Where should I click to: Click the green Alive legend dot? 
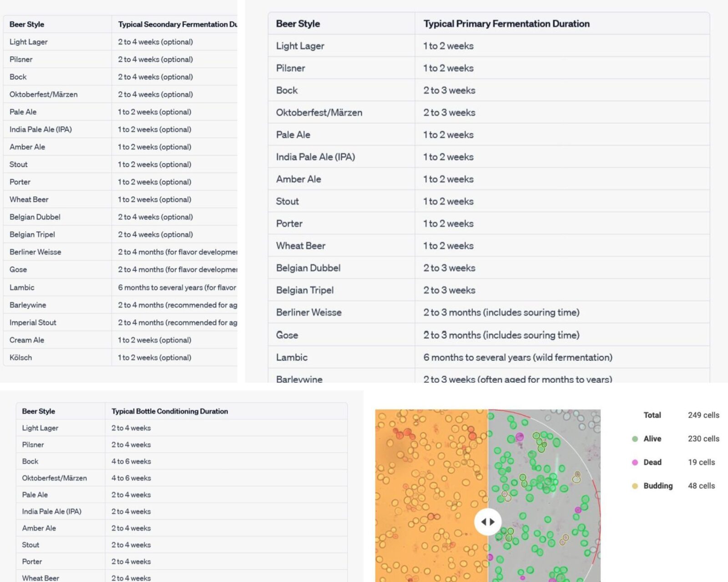(635, 439)
